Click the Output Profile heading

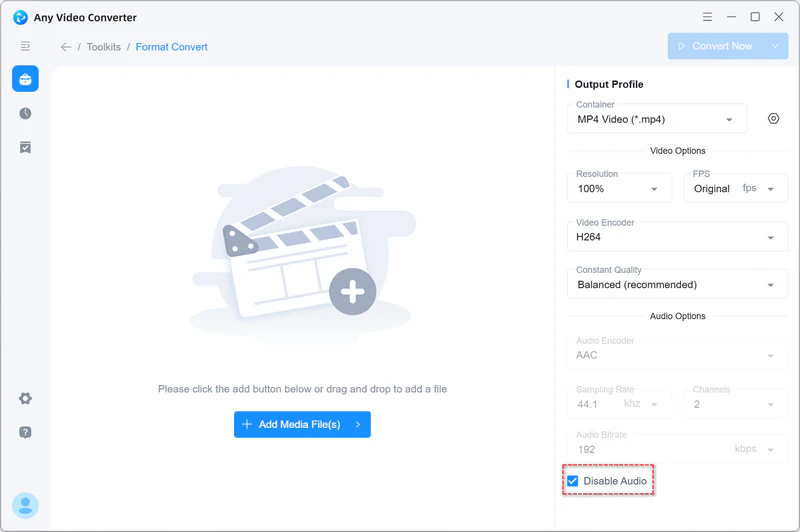click(609, 84)
